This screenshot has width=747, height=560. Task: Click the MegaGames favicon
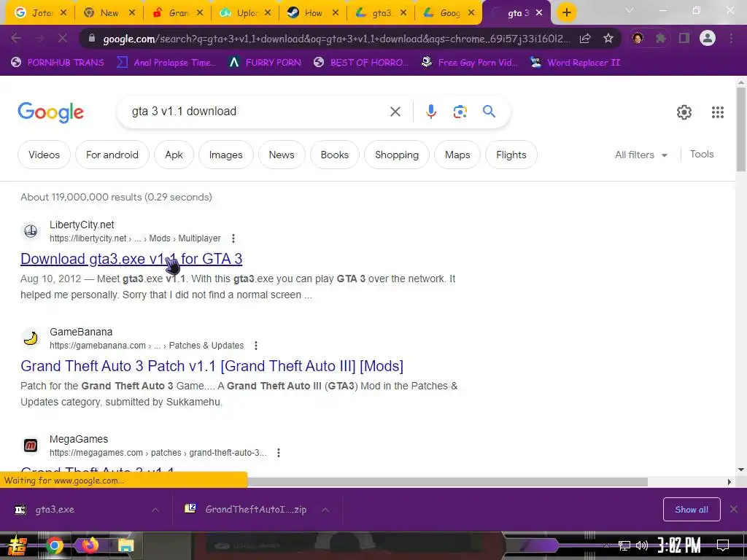[31, 446]
